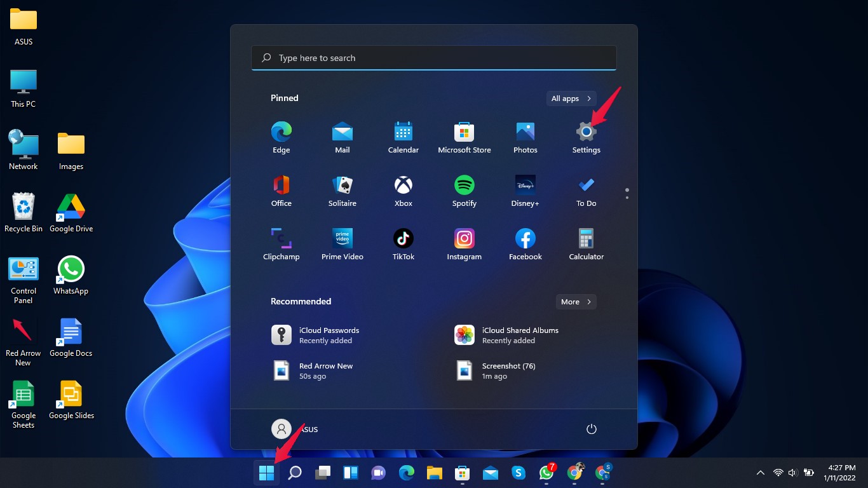Viewport: 868px width, 488px height.
Task: Open Spotify
Action: click(465, 189)
